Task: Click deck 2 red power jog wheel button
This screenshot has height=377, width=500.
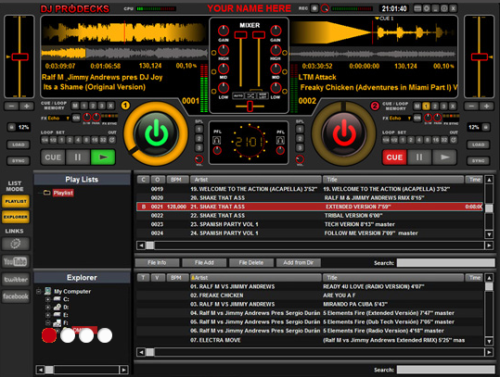Action: (344, 133)
